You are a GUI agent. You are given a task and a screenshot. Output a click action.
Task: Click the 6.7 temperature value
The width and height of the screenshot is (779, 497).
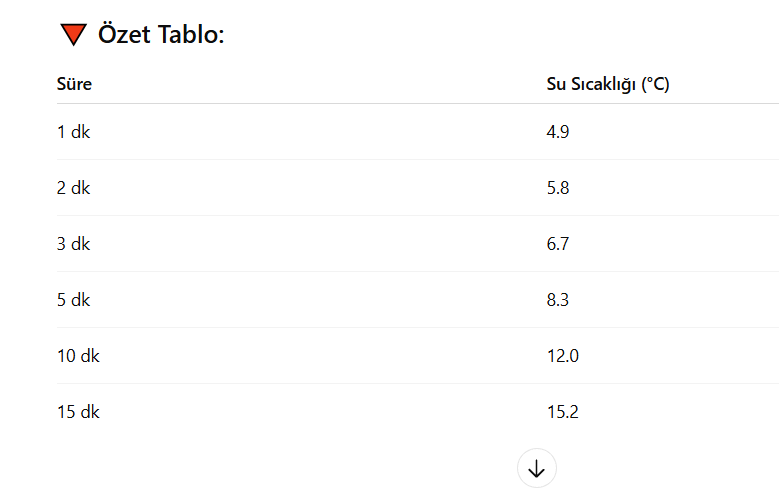(558, 244)
